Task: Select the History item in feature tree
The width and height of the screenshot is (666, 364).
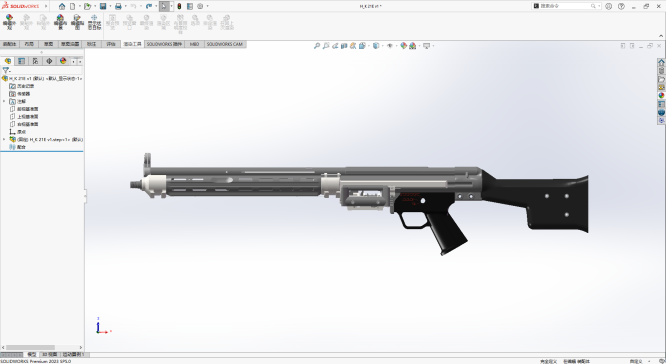Action: (21, 86)
